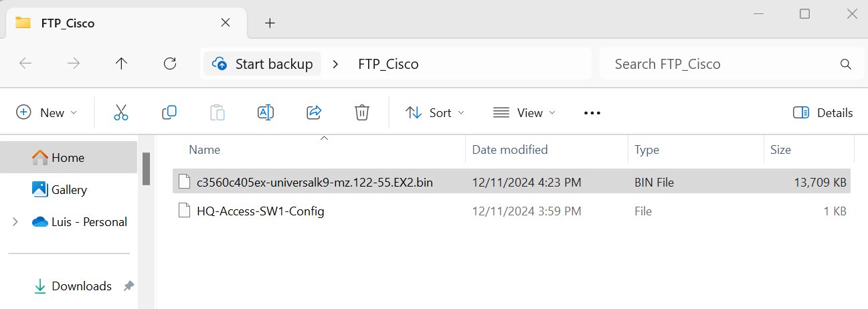The image size is (868, 309).
Task: Open the View dropdown menu
Action: [x=524, y=112]
